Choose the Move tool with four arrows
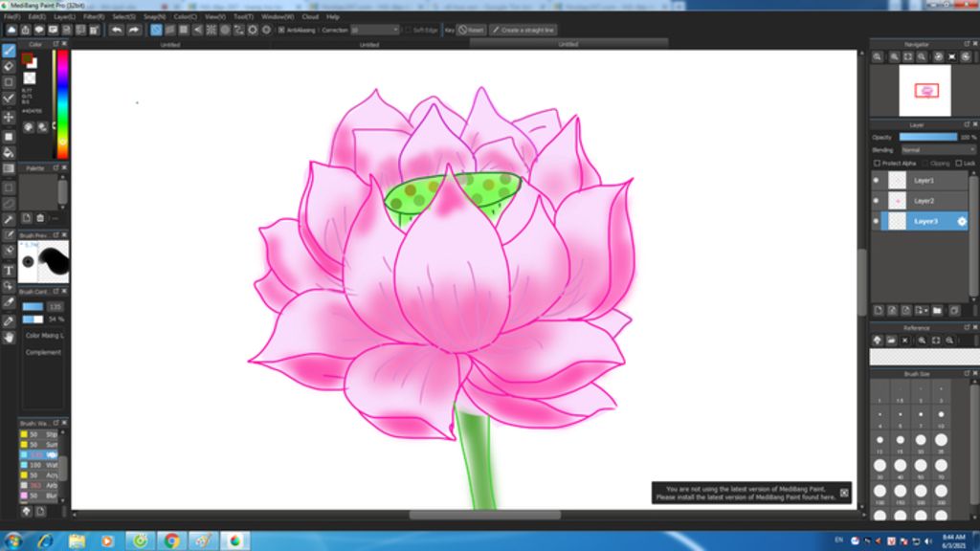The width and height of the screenshot is (980, 551). coord(9,117)
